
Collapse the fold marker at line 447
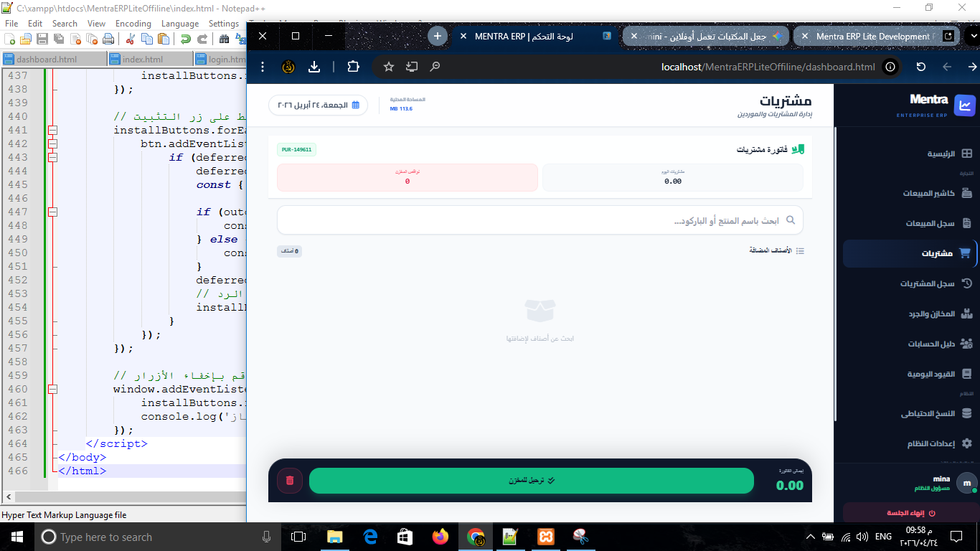pos(52,212)
